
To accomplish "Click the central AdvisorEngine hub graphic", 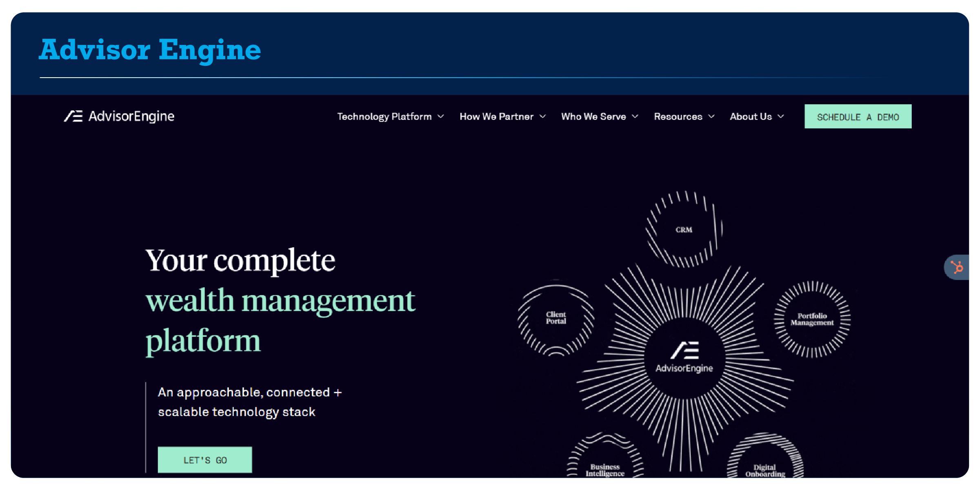I will pyautogui.click(x=684, y=358).
